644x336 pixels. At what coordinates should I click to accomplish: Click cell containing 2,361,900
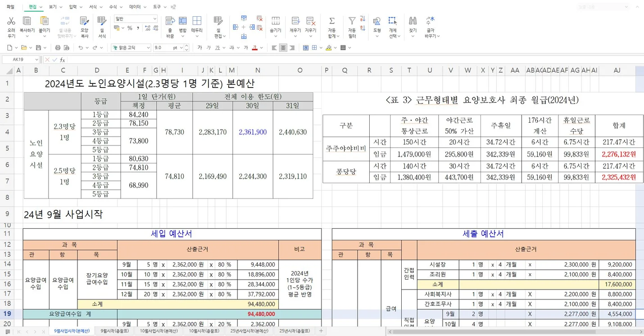coord(253,132)
